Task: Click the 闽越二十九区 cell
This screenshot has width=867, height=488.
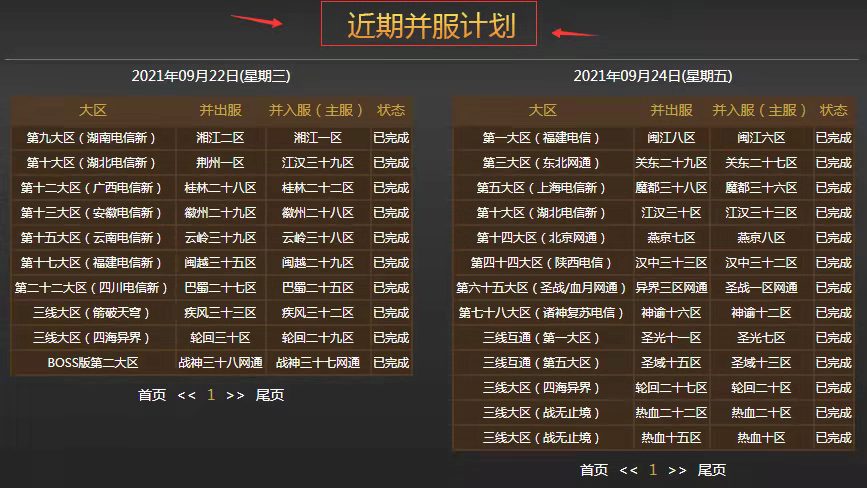Action: 318,263
